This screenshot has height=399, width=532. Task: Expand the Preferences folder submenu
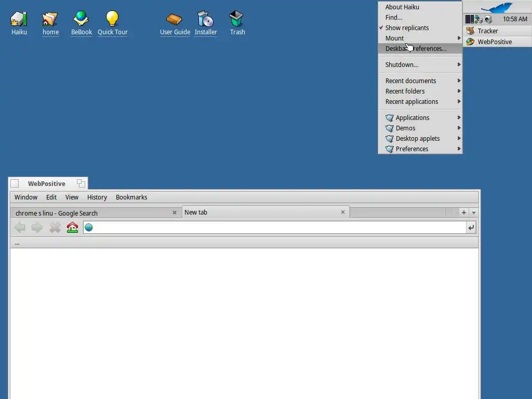click(x=420, y=149)
